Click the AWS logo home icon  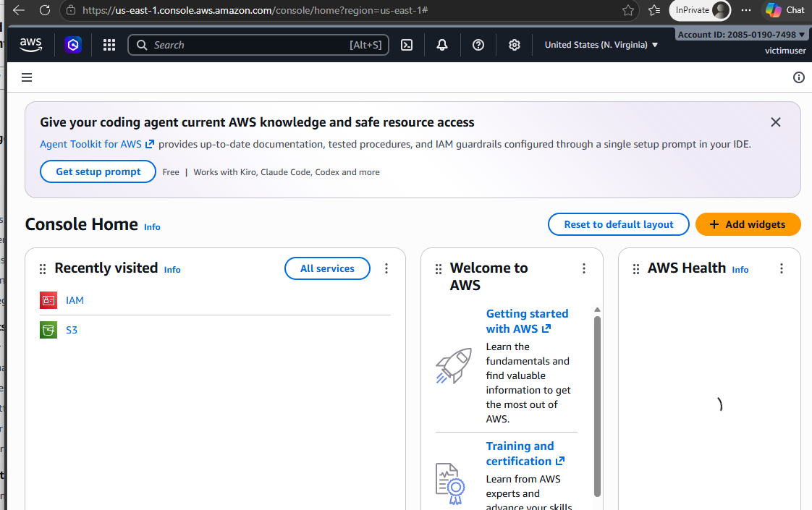click(x=30, y=45)
